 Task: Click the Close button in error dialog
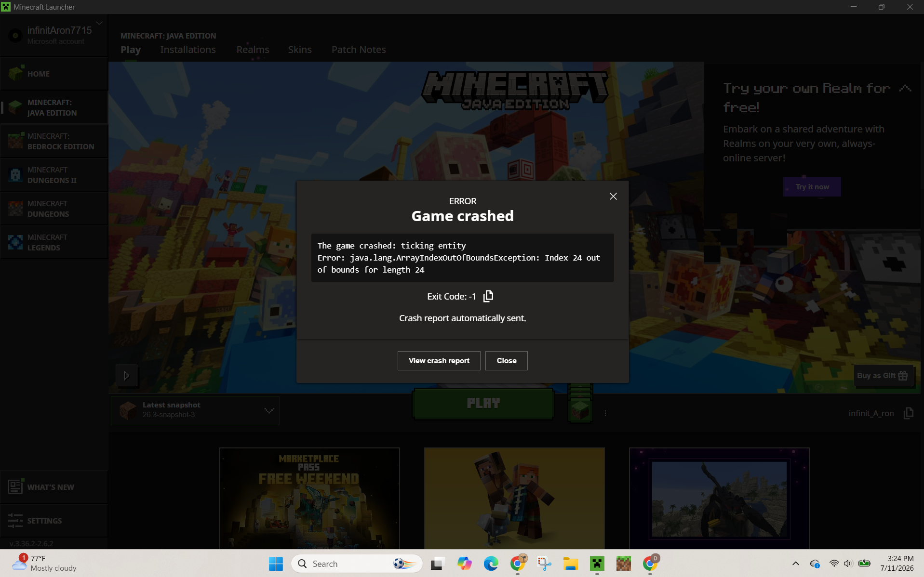click(x=506, y=361)
